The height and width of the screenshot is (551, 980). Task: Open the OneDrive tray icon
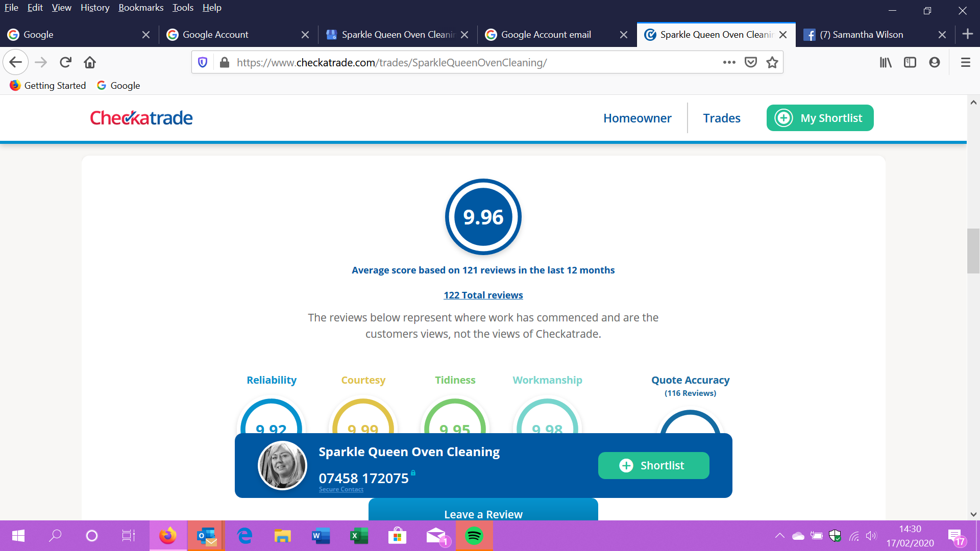pyautogui.click(x=798, y=536)
